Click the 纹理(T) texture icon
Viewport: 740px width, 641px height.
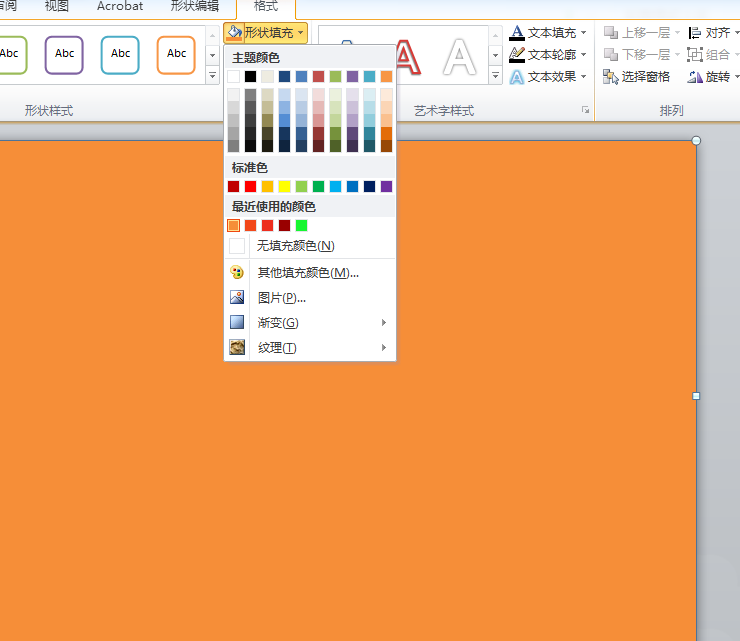click(237, 347)
